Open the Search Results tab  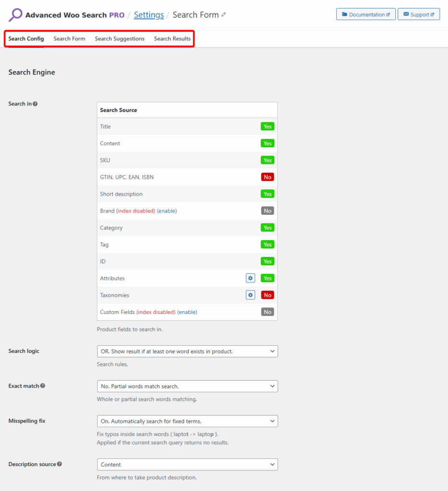[x=172, y=38]
